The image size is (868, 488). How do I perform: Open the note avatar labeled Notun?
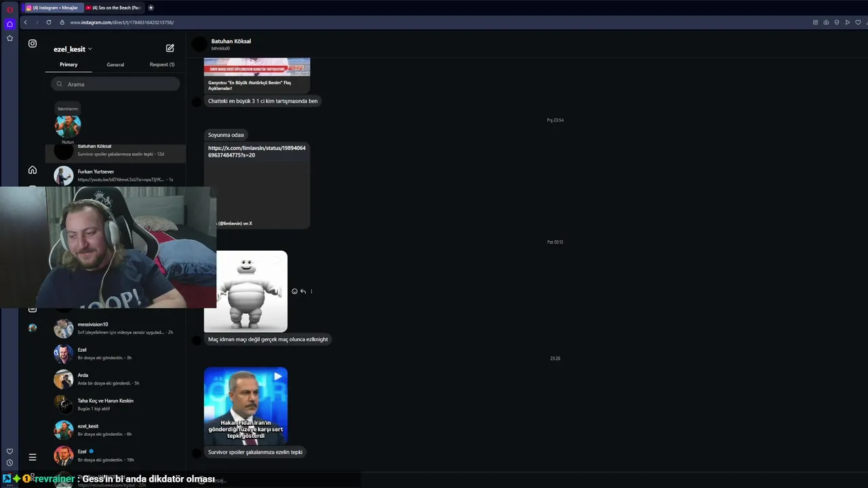68,126
